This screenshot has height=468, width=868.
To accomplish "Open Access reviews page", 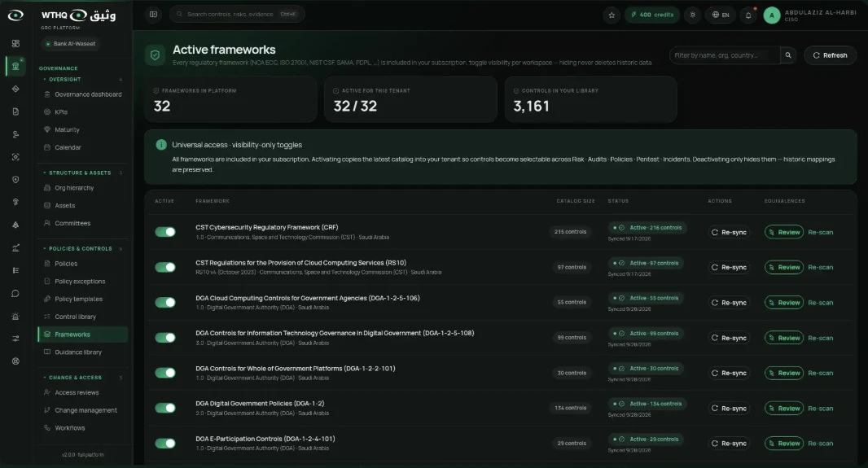I will coord(83,392).
